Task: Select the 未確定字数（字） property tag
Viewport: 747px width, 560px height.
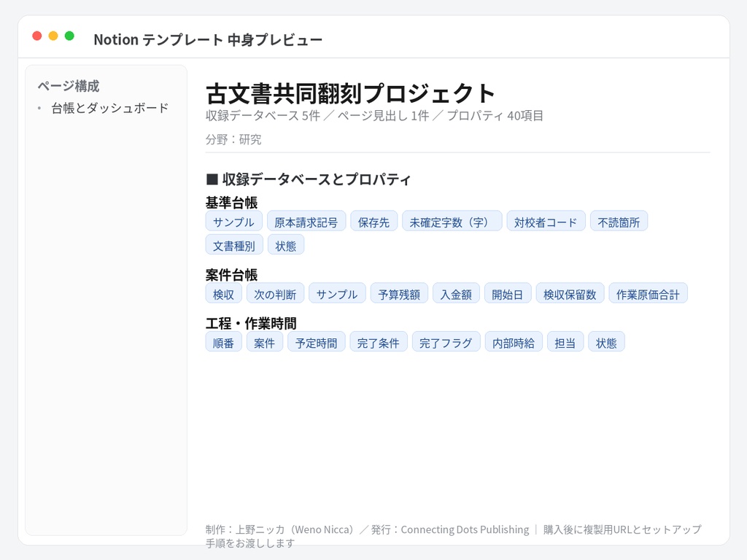Action: point(452,222)
